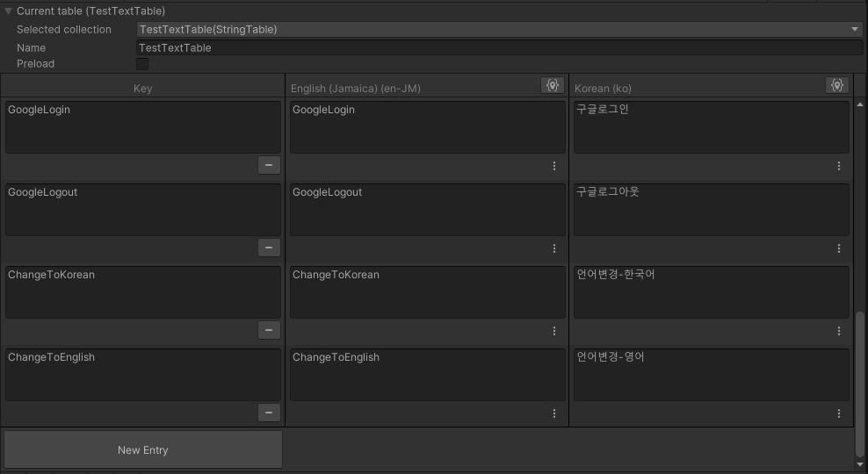Click the table's vertical scrollbar thumb
Image resolution: width=868 pixels, height=474 pixels.
point(860,384)
